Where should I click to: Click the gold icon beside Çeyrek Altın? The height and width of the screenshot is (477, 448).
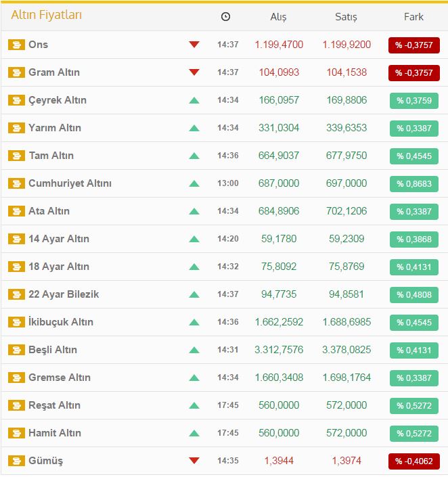[16, 100]
